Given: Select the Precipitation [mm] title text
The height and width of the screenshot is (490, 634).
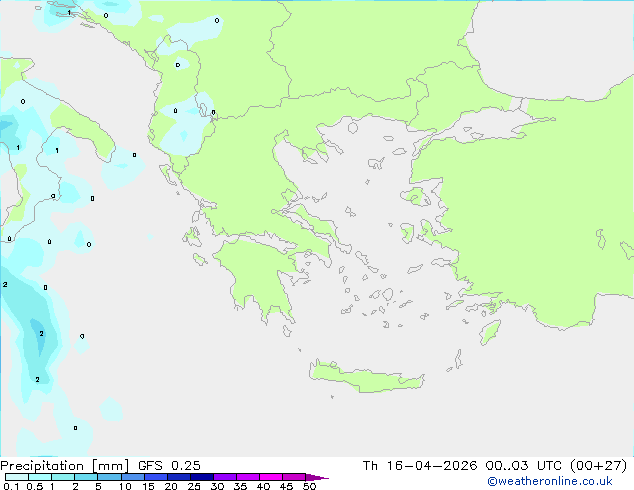Looking at the screenshot, I should [65, 466].
